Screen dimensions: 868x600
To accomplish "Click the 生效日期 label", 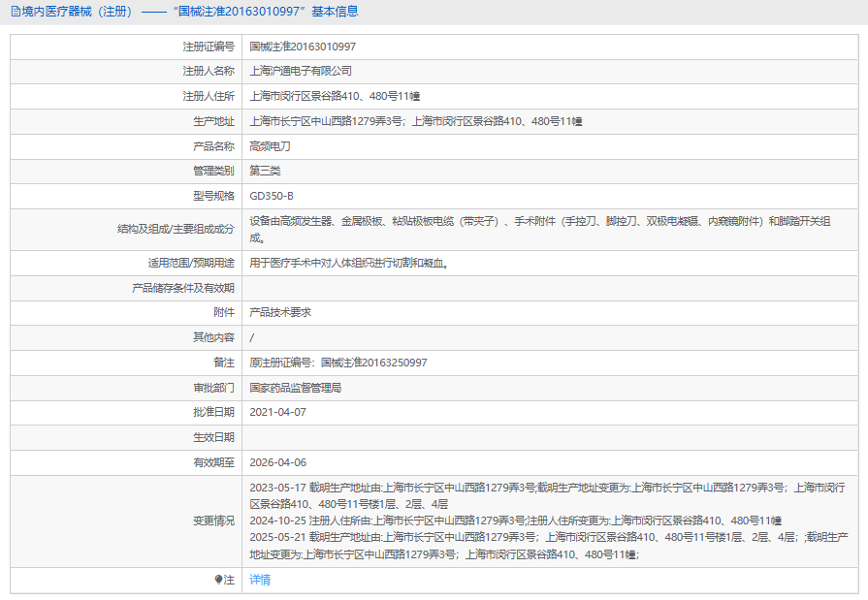I will [213, 437].
